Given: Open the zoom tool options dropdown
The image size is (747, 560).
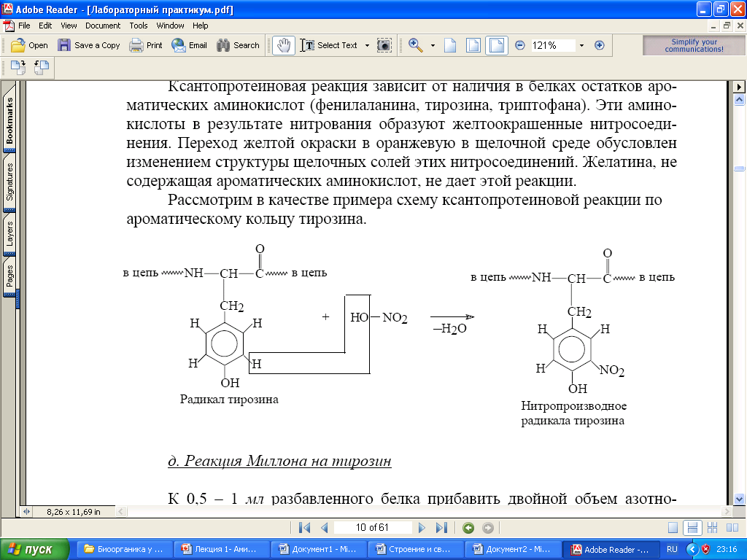Looking at the screenshot, I should (x=433, y=46).
